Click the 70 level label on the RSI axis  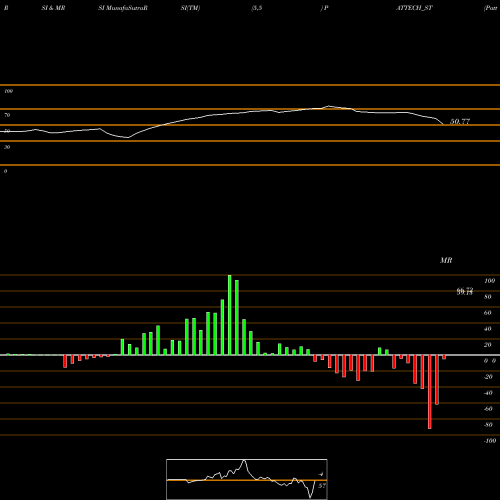tap(7, 115)
